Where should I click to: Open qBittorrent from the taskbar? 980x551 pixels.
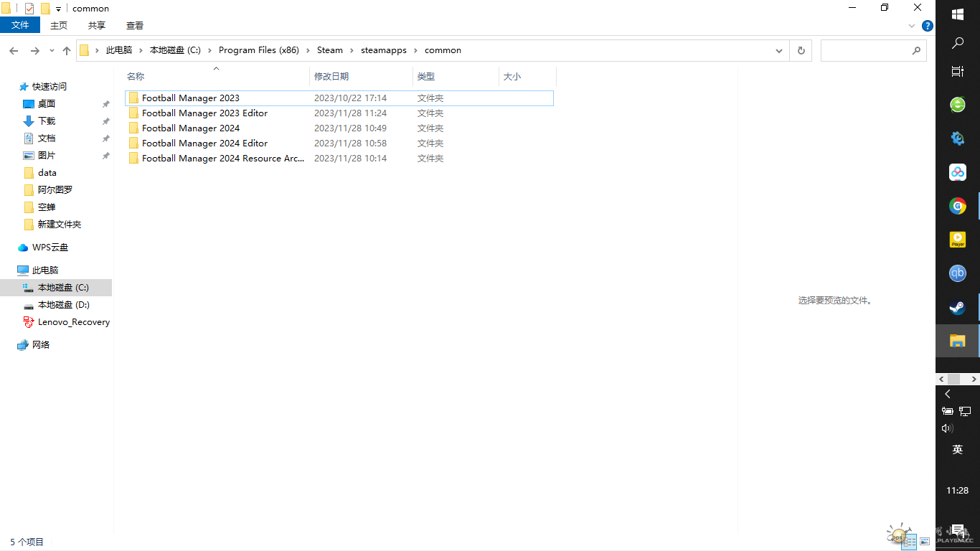click(957, 273)
